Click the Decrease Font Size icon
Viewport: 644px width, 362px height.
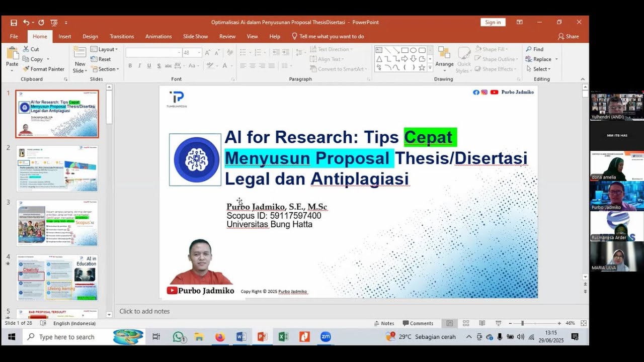click(217, 52)
